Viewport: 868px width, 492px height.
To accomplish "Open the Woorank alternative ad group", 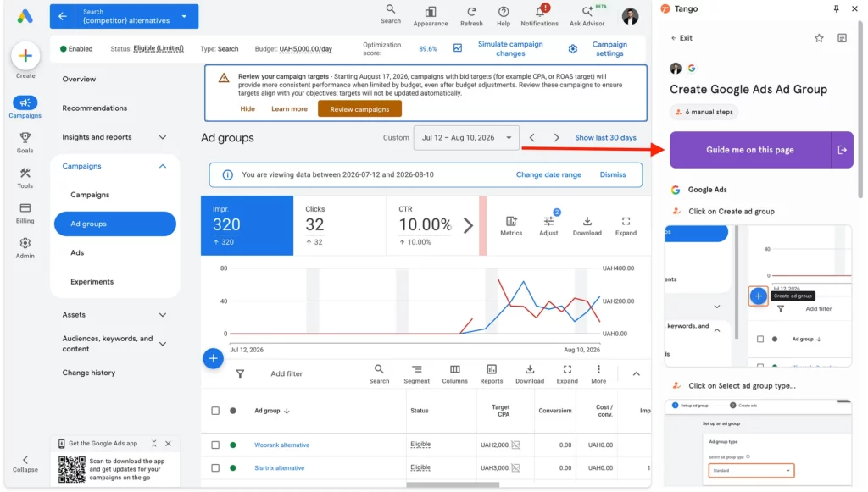I will pyautogui.click(x=281, y=445).
